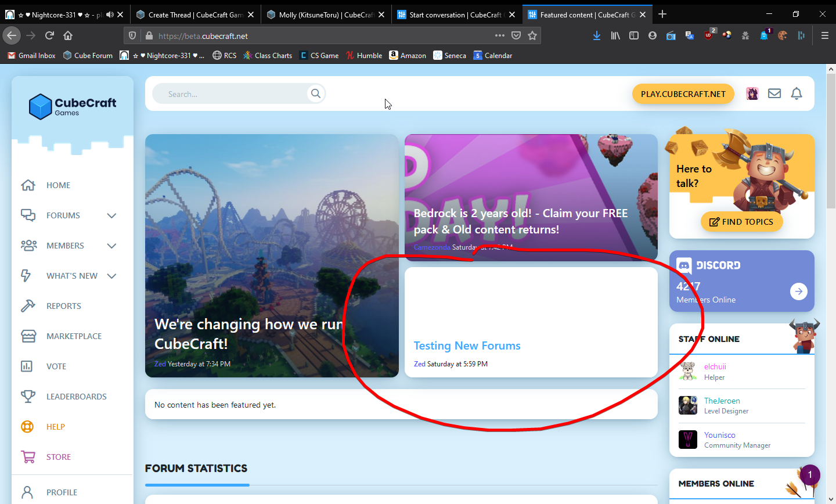The image size is (836, 504).
Task: Switch to the Molly (KitsuneToru) tab
Action: [326, 15]
